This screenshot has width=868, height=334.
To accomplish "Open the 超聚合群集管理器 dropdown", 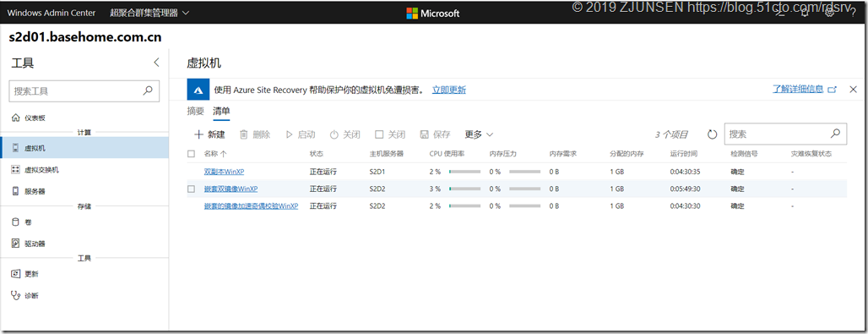I will [149, 13].
